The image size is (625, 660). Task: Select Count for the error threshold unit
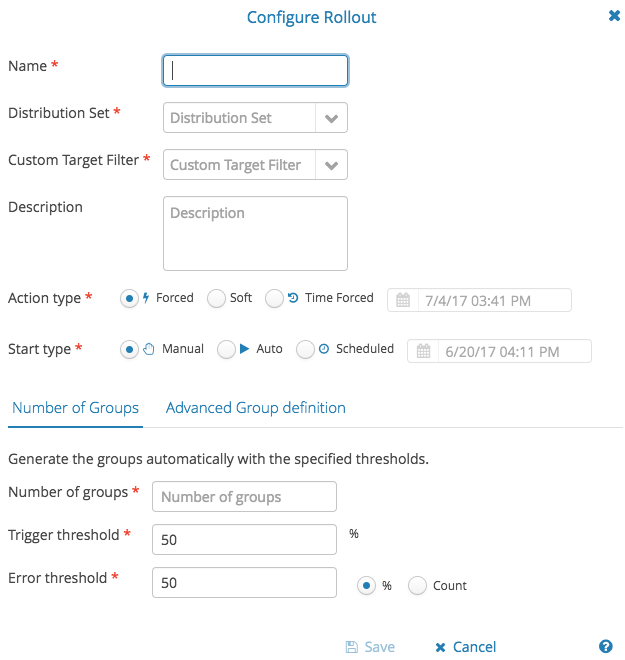(418, 585)
